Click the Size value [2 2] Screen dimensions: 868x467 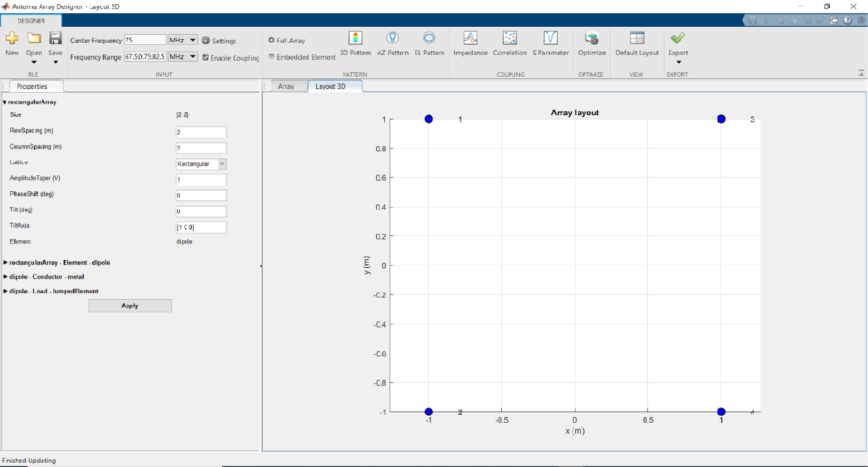click(x=182, y=114)
